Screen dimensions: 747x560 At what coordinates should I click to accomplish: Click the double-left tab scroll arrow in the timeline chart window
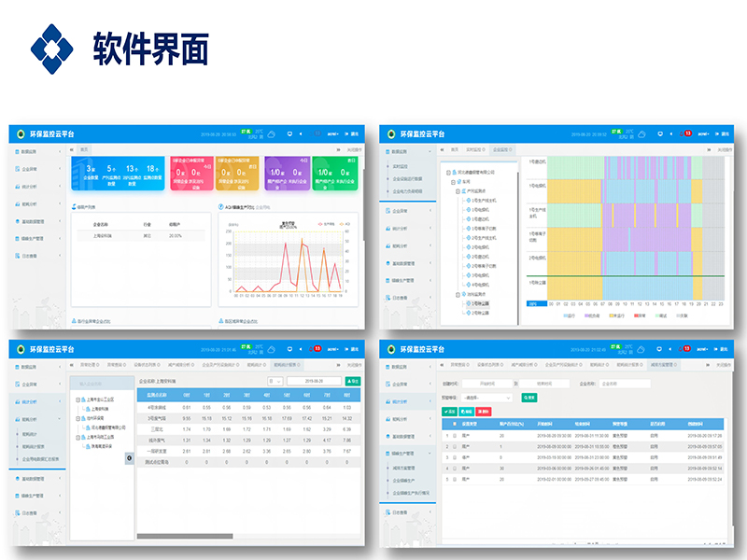tap(442, 150)
